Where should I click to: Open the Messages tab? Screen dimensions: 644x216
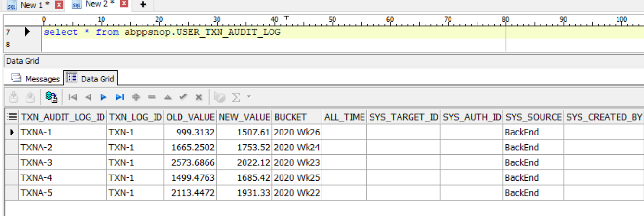[36, 79]
